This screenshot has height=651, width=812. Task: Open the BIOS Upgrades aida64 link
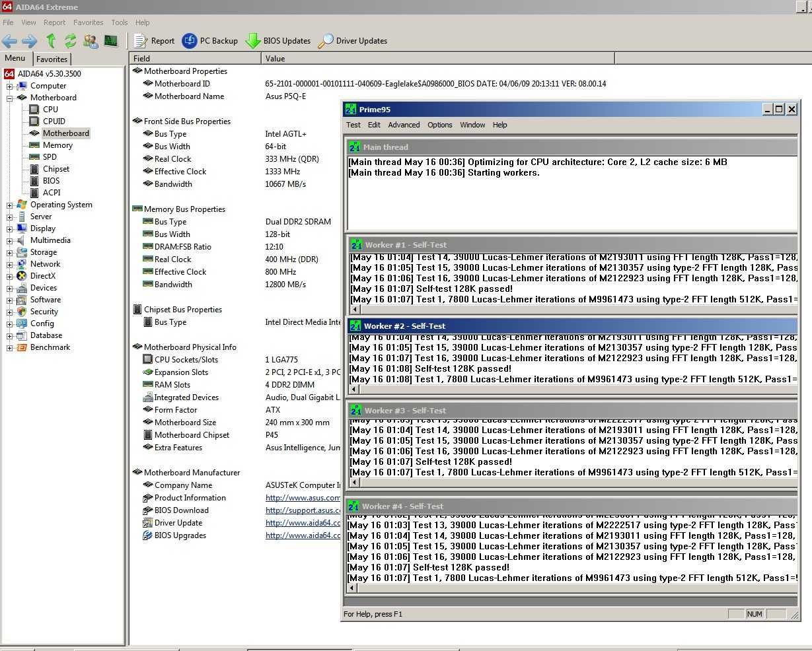click(303, 535)
